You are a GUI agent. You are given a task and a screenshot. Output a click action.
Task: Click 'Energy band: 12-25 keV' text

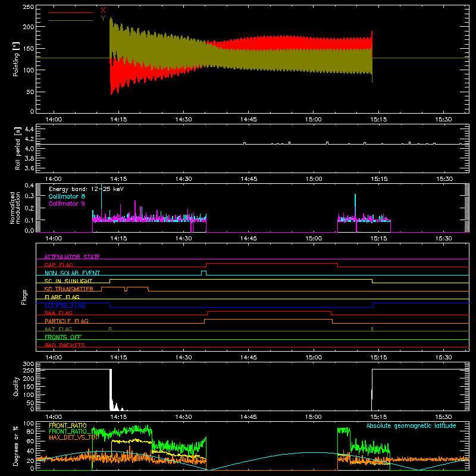[x=86, y=189]
